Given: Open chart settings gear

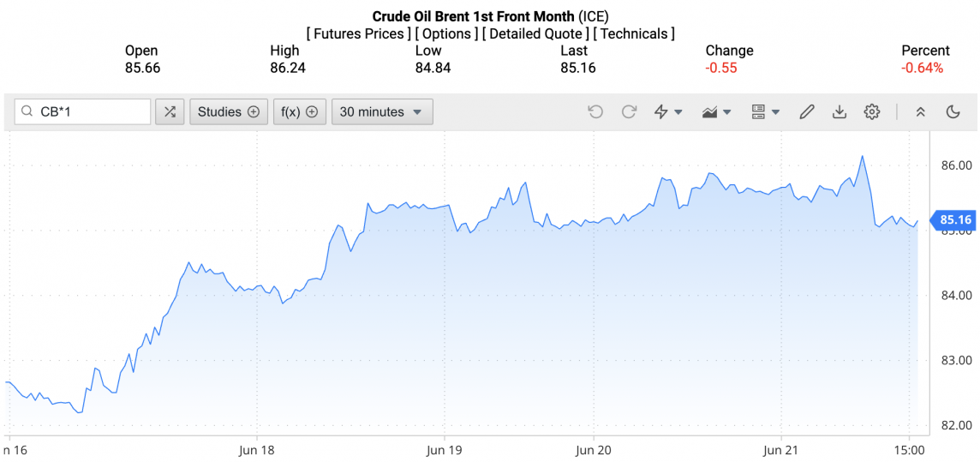Looking at the screenshot, I should click(x=872, y=111).
